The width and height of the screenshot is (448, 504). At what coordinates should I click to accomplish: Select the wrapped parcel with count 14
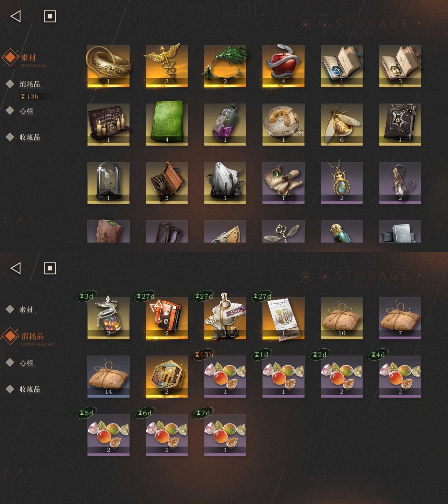[x=108, y=376]
